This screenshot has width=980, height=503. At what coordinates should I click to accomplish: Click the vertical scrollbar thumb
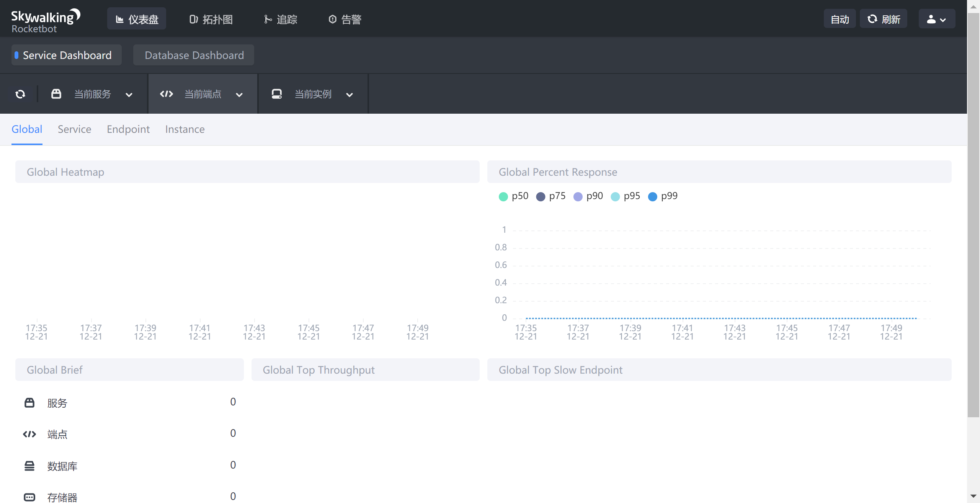973,215
